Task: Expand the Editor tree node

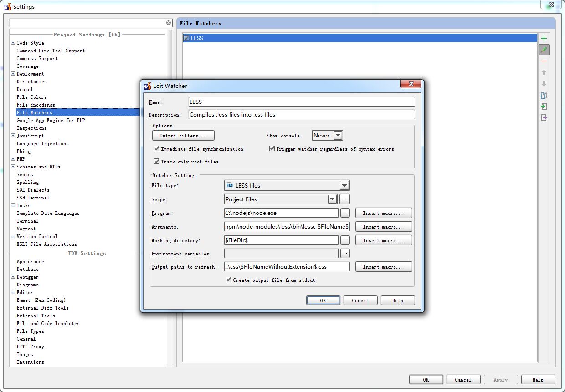Action: (x=13, y=292)
